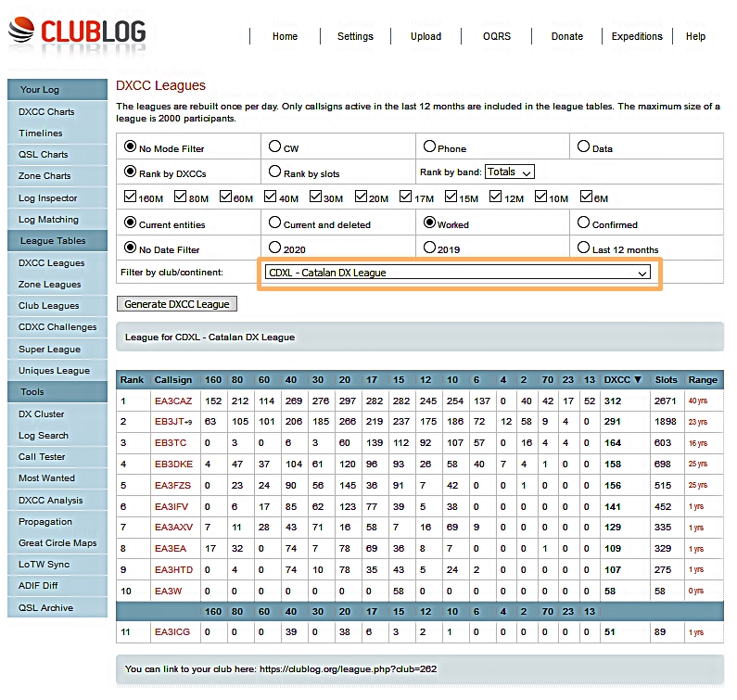Open the Expeditions menu item

pos(637,36)
